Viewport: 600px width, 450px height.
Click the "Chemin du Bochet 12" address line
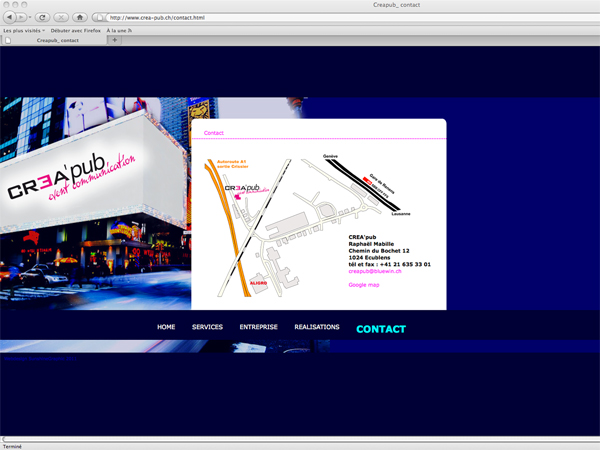point(379,251)
